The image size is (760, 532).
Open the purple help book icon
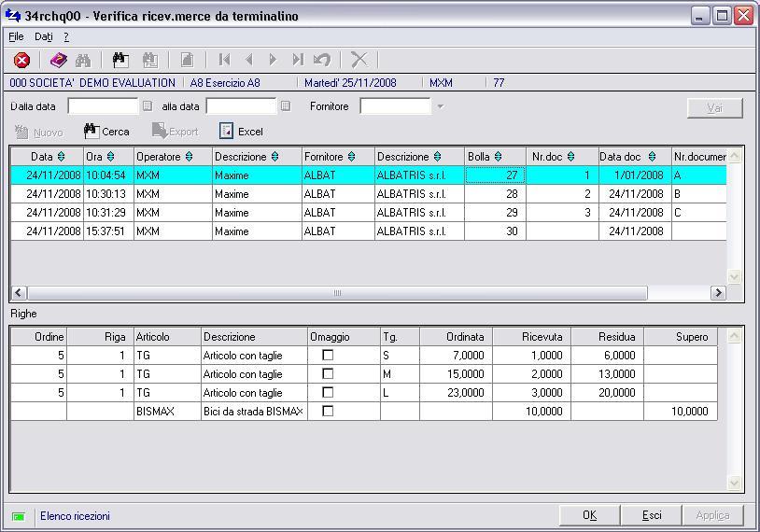pos(58,60)
